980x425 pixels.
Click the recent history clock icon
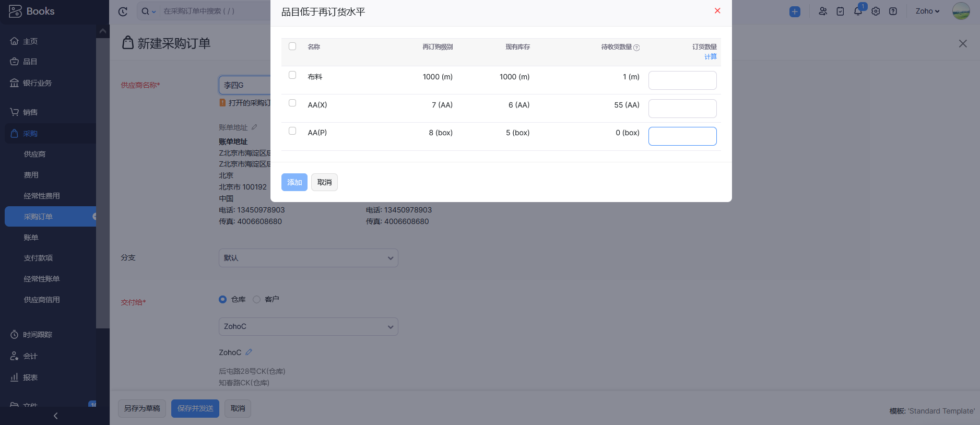(123, 11)
